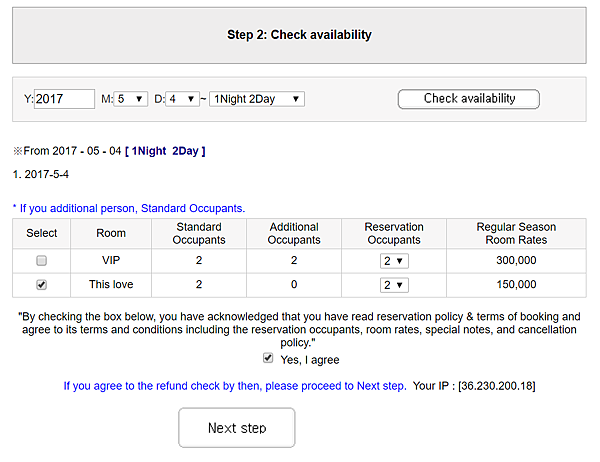Open the month dropdown

click(131, 99)
